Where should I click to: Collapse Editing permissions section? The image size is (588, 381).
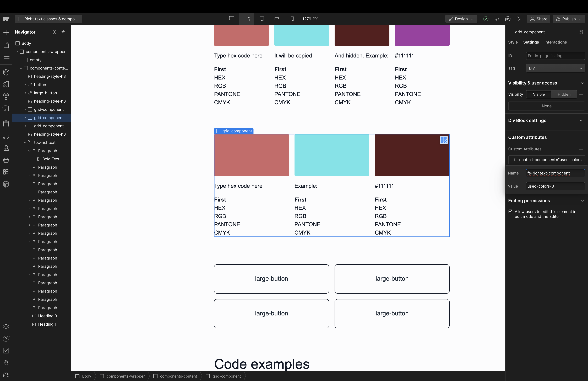click(582, 201)
